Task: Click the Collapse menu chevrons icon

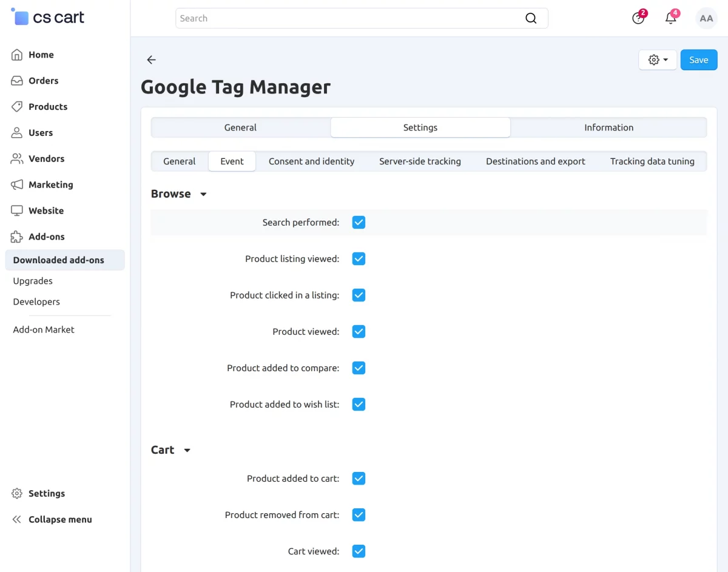Action: (17, 520)
